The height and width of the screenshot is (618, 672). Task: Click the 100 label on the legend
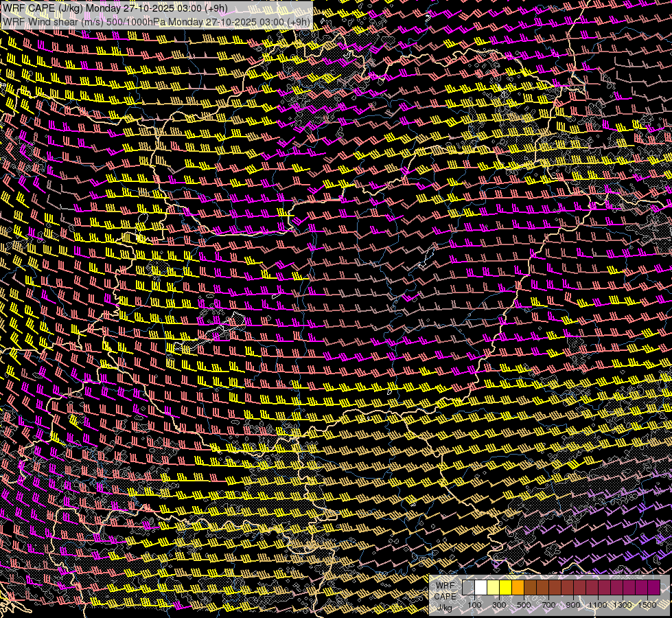point(474,605)
